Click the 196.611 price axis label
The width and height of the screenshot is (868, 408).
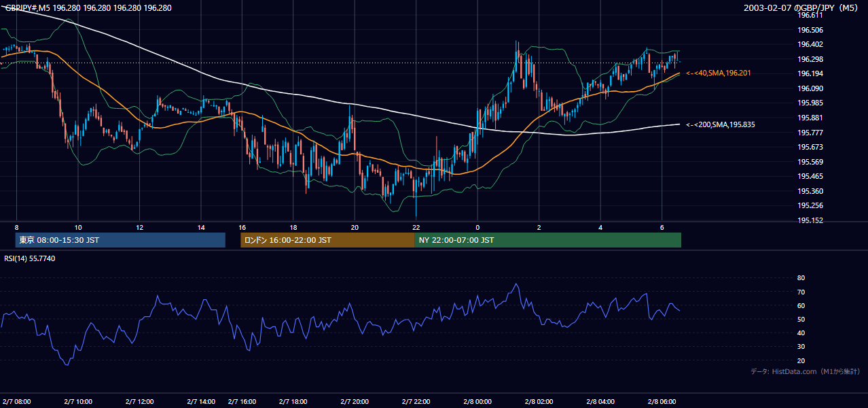click(x=810, y=15)
